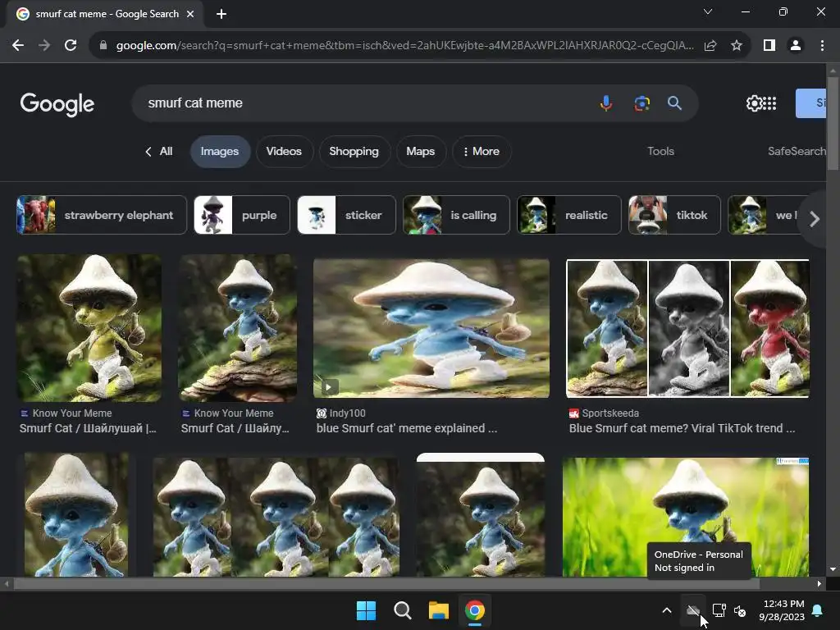Click the muted volume tray icon
Image resolution: width=840 pixels, height=630 pixels.
(x=740, y=610)
